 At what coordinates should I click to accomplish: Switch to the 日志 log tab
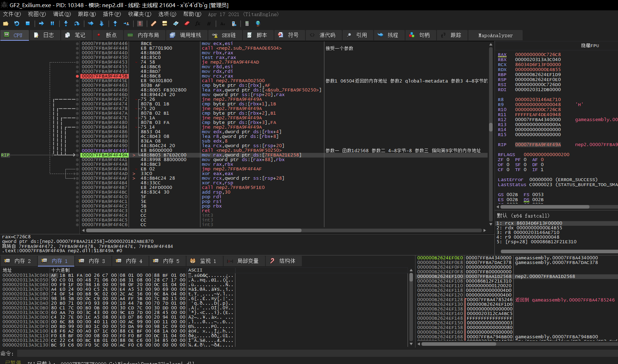pyautogui.click(x=44, y=35)
